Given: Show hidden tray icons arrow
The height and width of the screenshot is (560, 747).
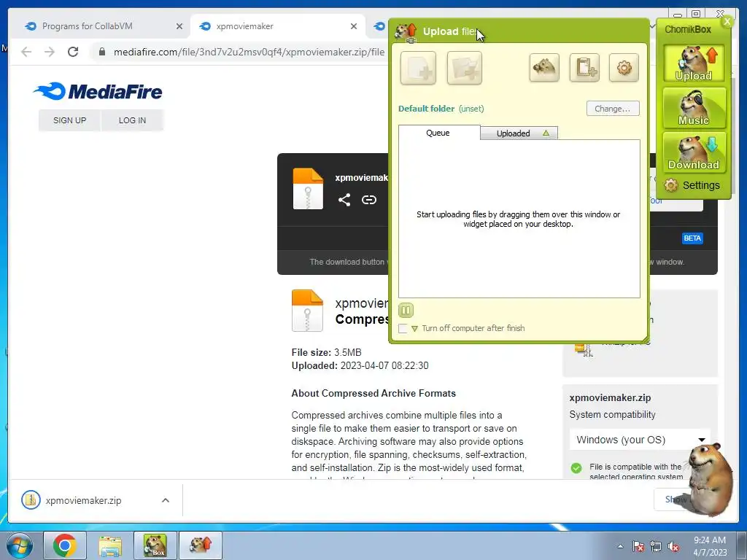Looking at the screenshot, I should click(620, 546).
